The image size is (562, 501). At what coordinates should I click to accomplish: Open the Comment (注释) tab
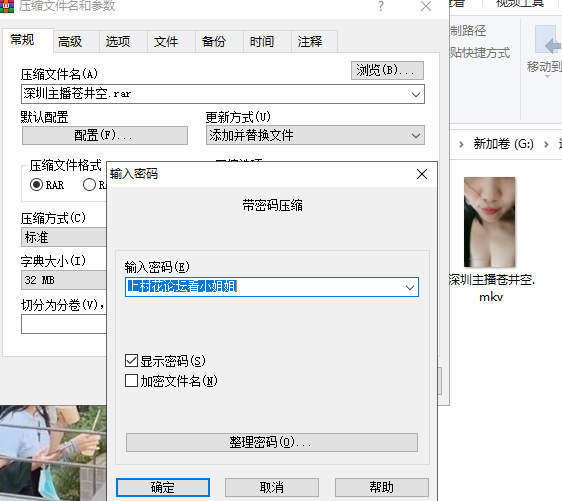pyautogui.click(x=310, y=42)
